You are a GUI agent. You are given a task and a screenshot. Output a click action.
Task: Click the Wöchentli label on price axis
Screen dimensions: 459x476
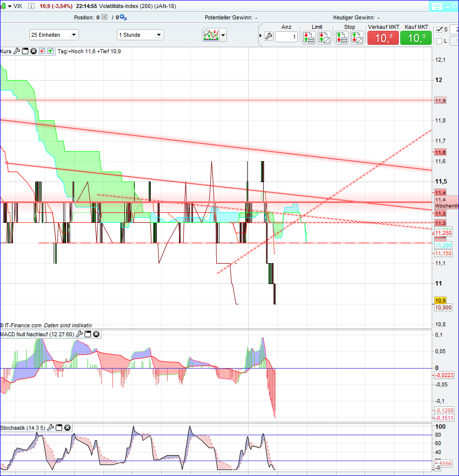click(x=447, y=206)
